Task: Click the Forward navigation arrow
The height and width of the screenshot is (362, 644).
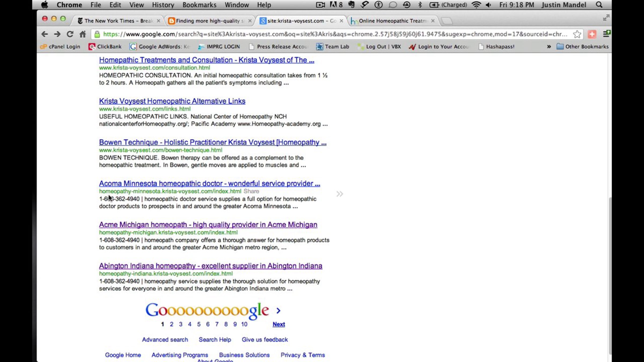Action: click(x=57, y=34)
